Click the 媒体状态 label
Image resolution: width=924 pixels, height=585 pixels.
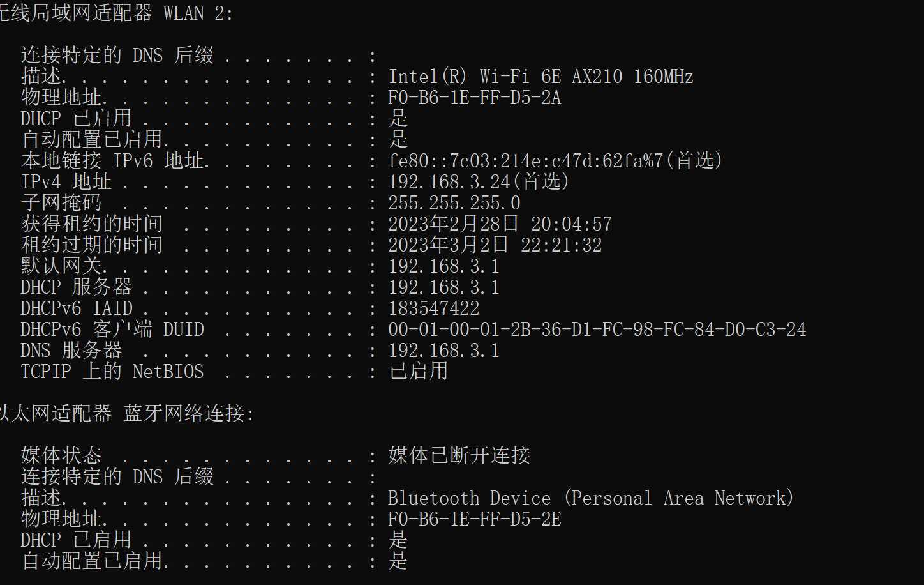click(61, 455)
